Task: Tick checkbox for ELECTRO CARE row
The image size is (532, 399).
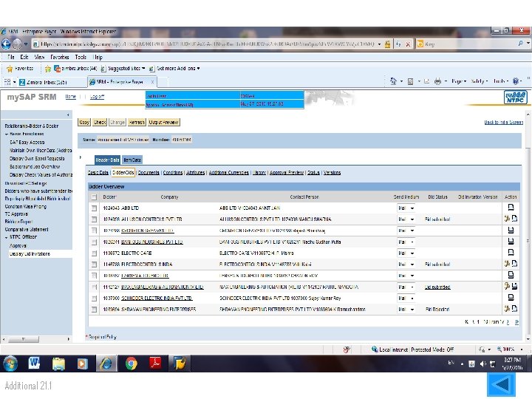Action: coord(94,253)
